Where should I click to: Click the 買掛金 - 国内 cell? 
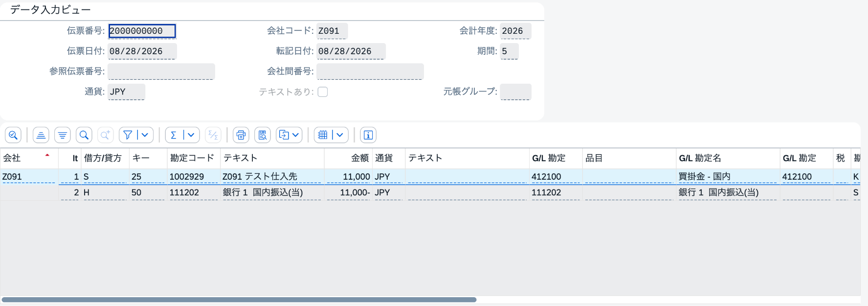click(x=728, y=177)
